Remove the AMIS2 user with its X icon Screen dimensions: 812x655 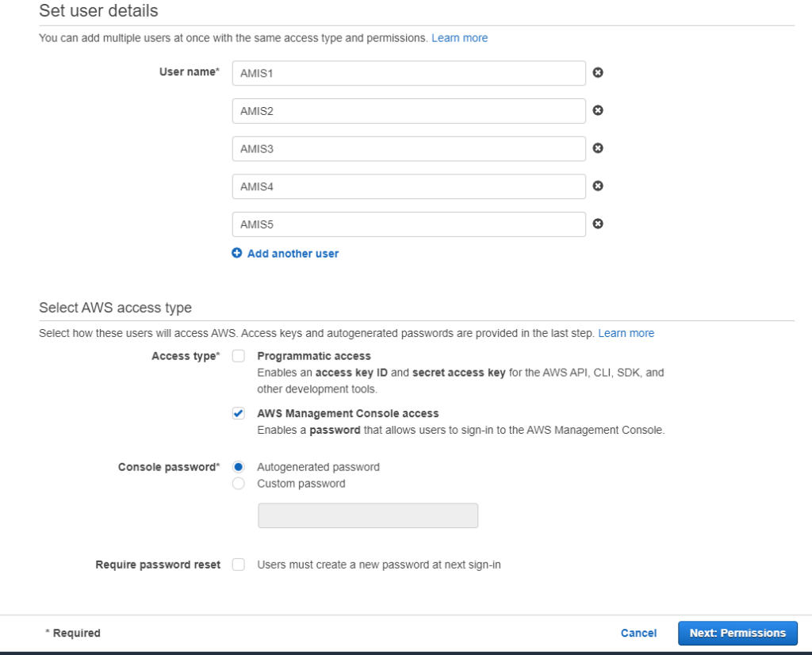tap(598, 110)
